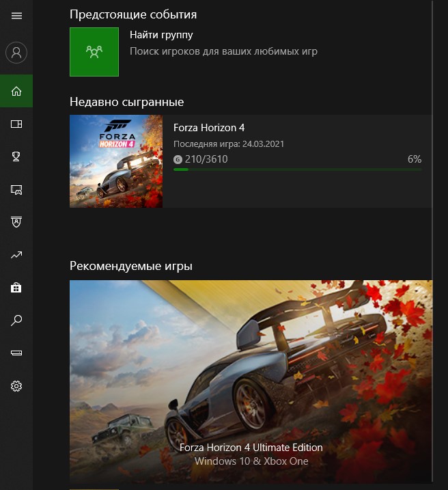Click the Недавно сыгранные heading

pos(127,103)
